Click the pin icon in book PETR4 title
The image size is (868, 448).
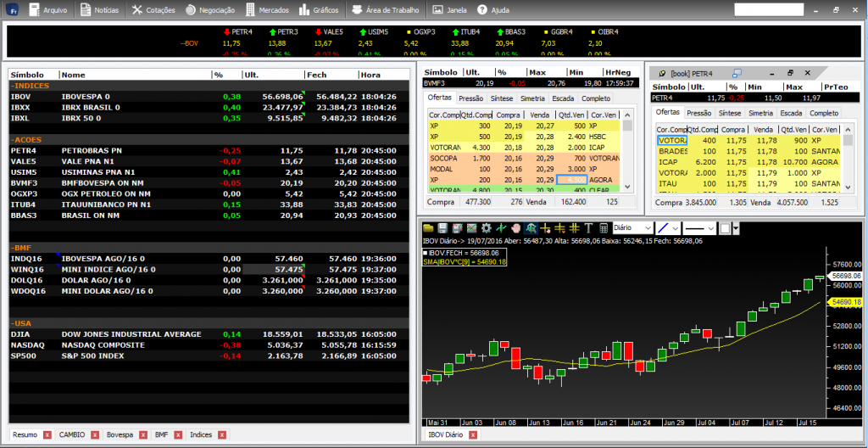(661, 73)
